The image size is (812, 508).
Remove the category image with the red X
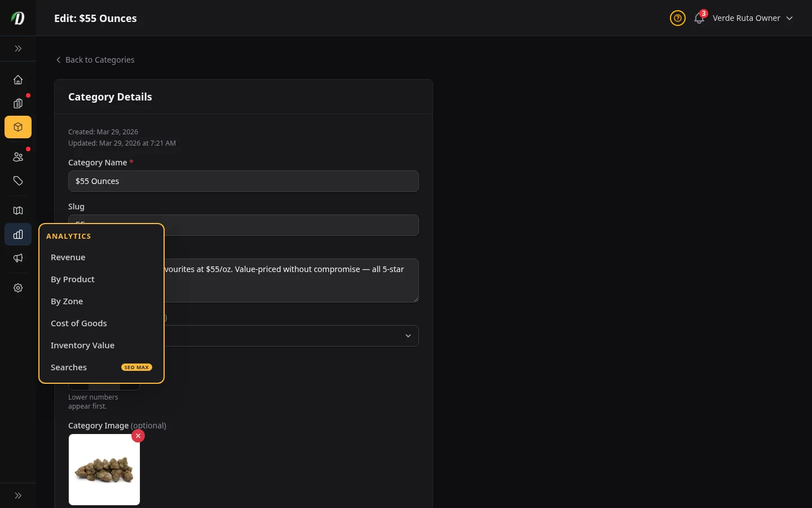click(x=138, y=436)
